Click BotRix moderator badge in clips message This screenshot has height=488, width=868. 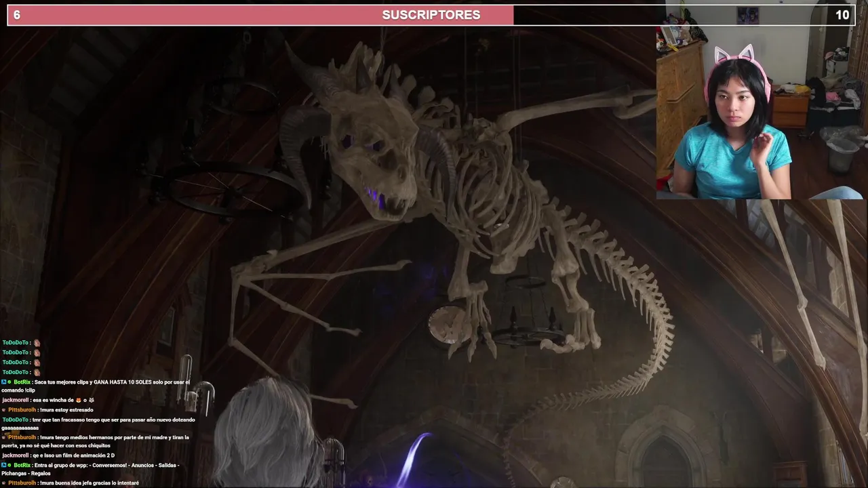pos(4,382)
